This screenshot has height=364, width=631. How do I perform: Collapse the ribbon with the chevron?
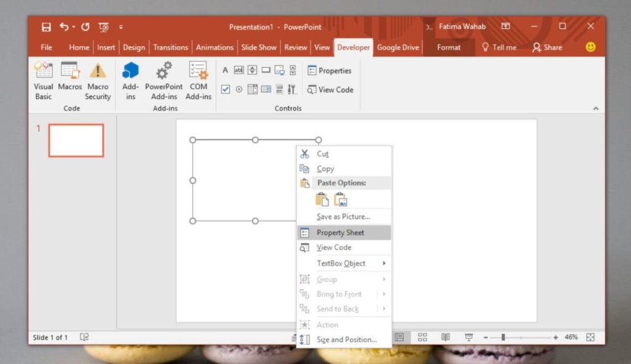595,108
